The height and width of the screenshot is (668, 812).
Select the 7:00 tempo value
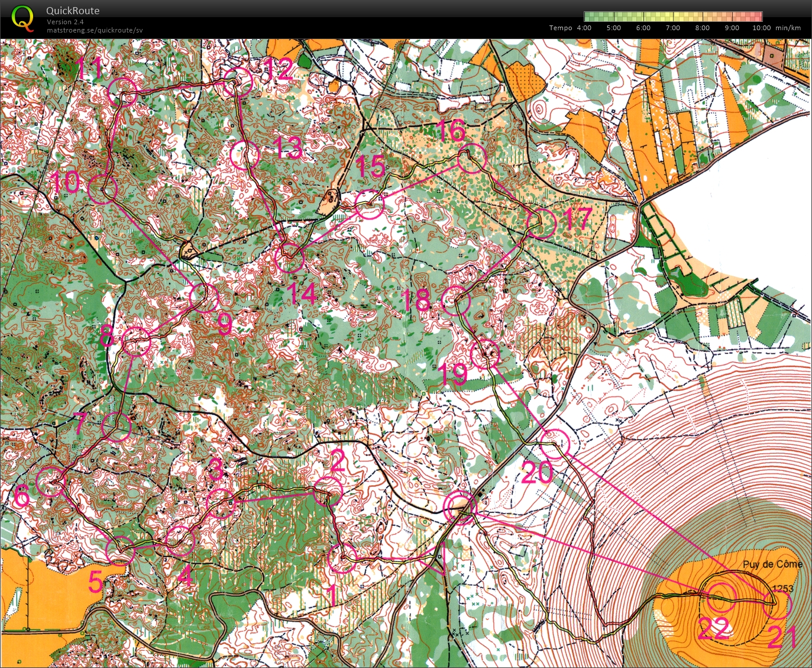[673, 28]
